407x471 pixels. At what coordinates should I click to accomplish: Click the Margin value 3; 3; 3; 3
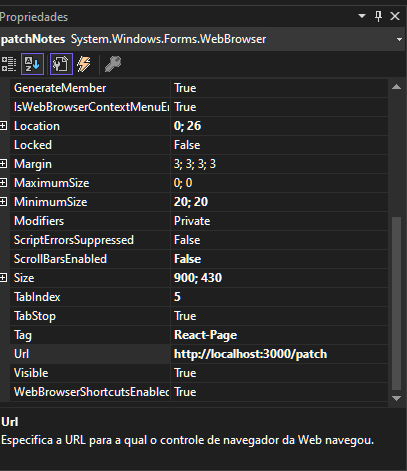279,164
